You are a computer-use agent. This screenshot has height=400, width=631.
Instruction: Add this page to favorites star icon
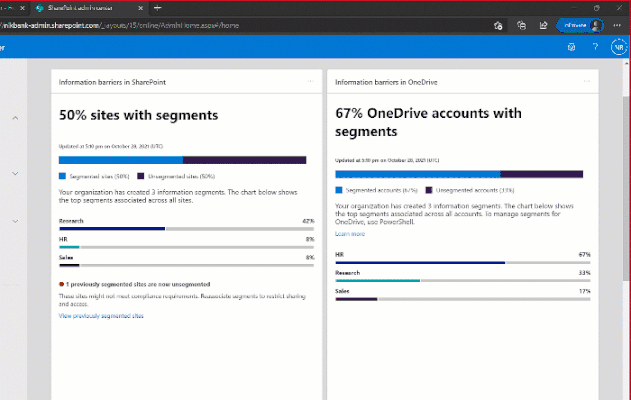coord(498,26)
